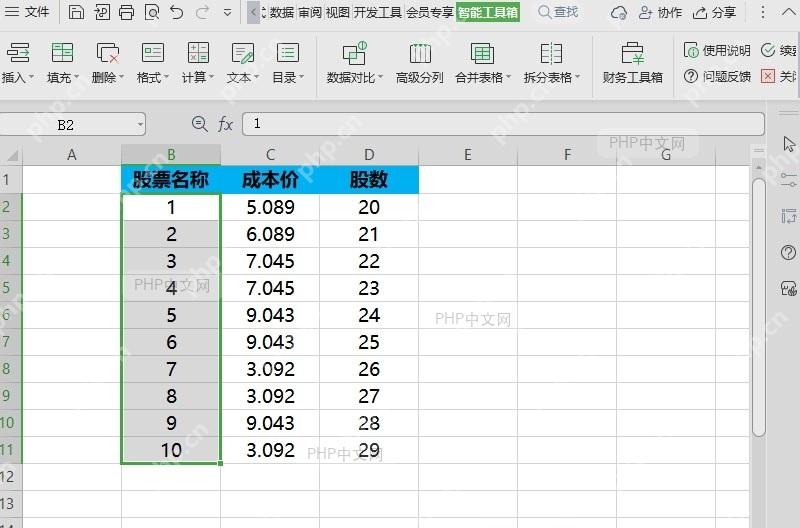Click the 拆分表格 icon
This screenshot has height=528, width=800.
tap(551, 54)
